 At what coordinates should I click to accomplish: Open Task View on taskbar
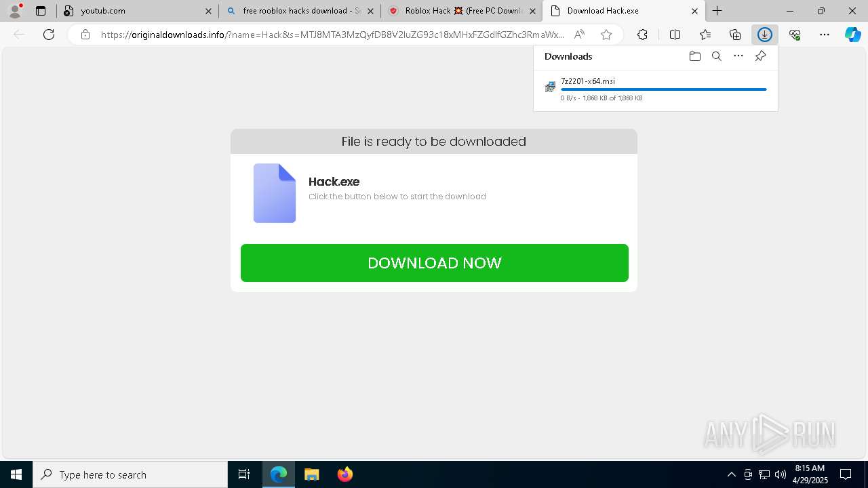click(x=244, y=474)
